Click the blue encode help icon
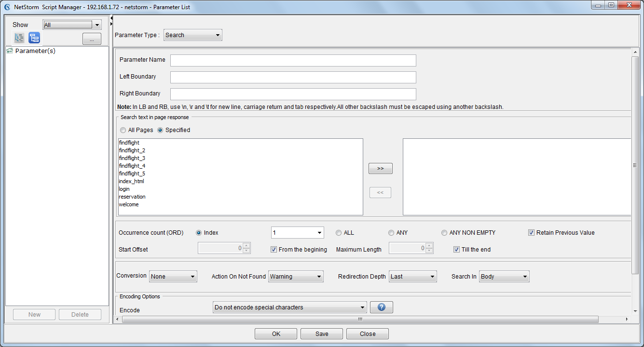Viewport: 644px width, 347px height. (x=382, y=307)
